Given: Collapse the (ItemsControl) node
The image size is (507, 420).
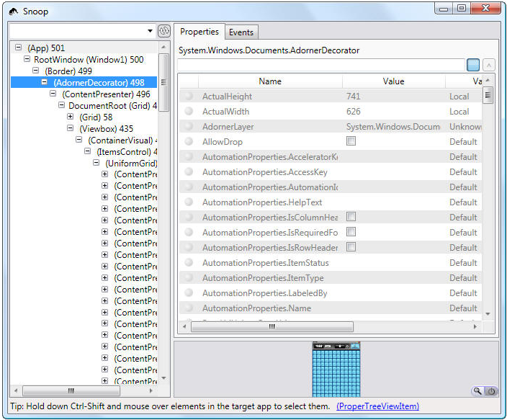Looking at the screenshot, I should (87, 151).
